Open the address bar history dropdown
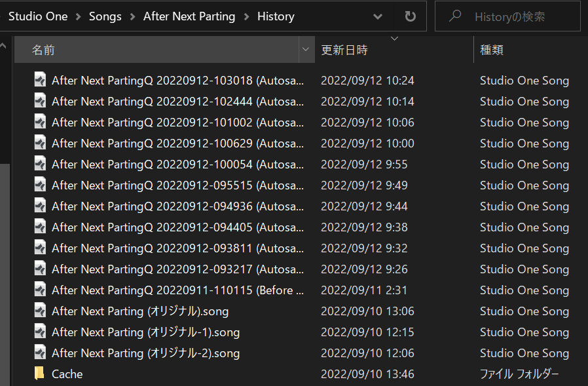The width and height of the screenshot is (588, 386). pos(378,16)
